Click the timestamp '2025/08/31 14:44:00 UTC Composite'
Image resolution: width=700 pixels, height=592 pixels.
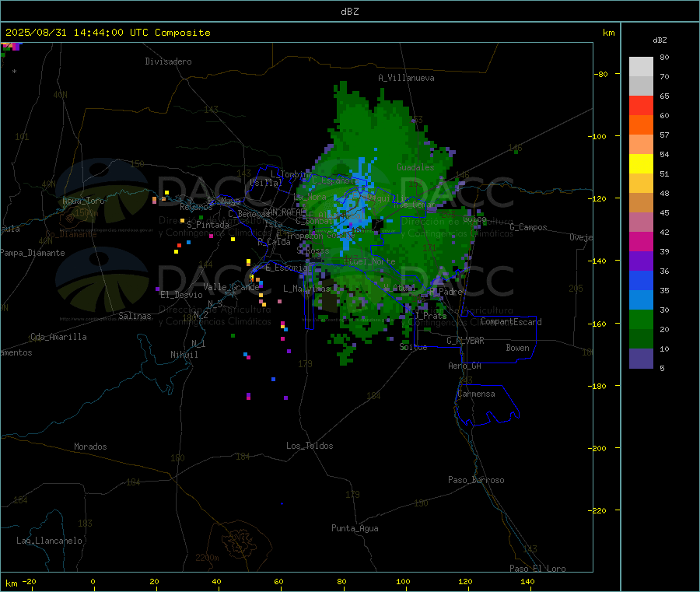click(107, 33)
